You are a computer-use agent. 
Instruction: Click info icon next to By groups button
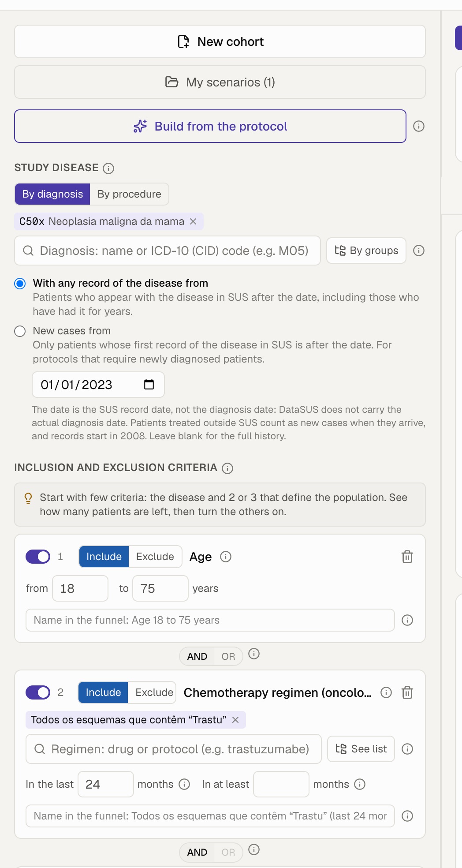(x=419, y=251)
